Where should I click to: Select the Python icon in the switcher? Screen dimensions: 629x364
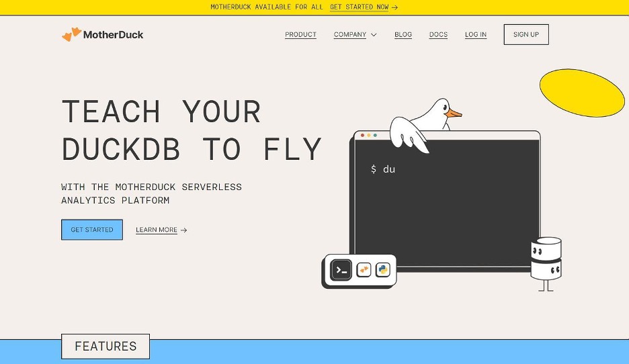(383, 270)
